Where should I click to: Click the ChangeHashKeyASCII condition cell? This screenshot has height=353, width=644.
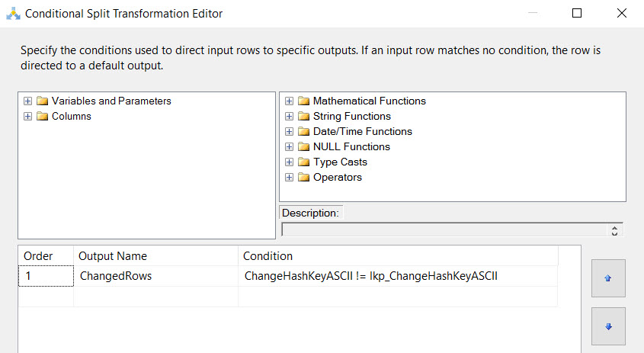tap(398, 276)
